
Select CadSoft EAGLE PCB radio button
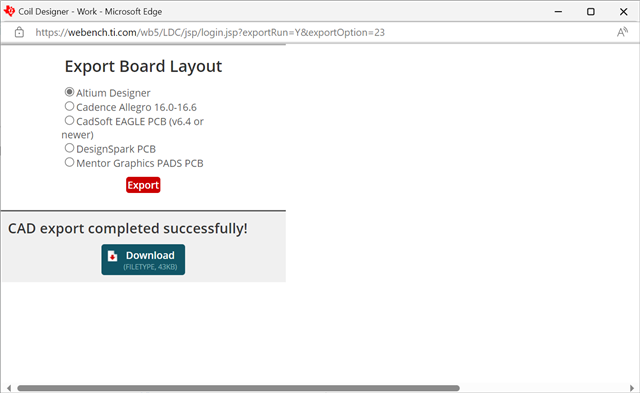[69, 120]
